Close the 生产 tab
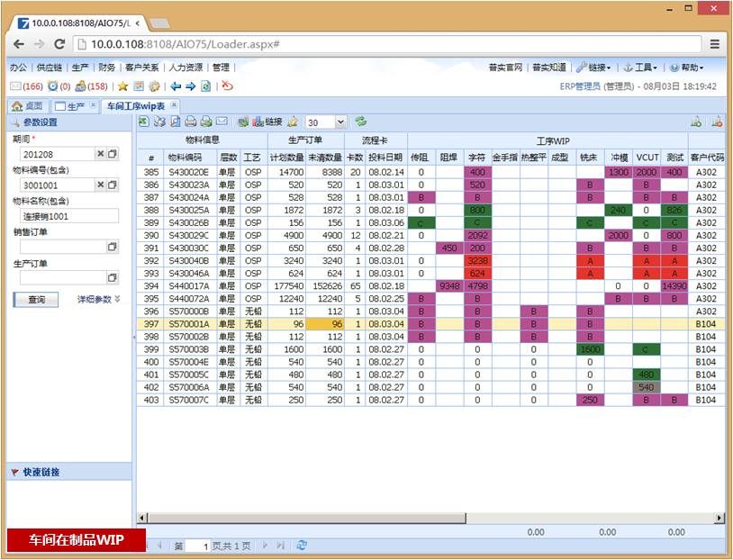This screenshot has width=733, height=560. pos(93,104)
